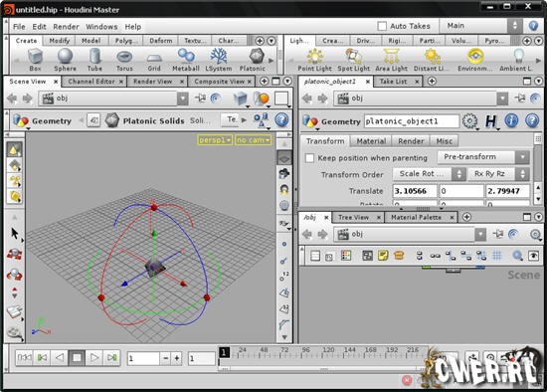Toggle the pin icon in network pane path bar
The height and width of the screenshot is (392, 547).
pyautogui.click(x=497, y=234)
